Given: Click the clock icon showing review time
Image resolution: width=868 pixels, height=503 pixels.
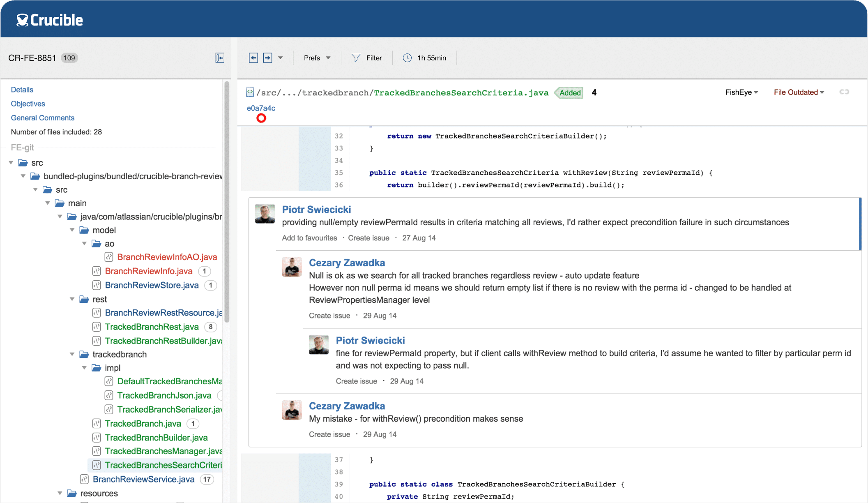Looking at the screenshot, I should 407,58.
